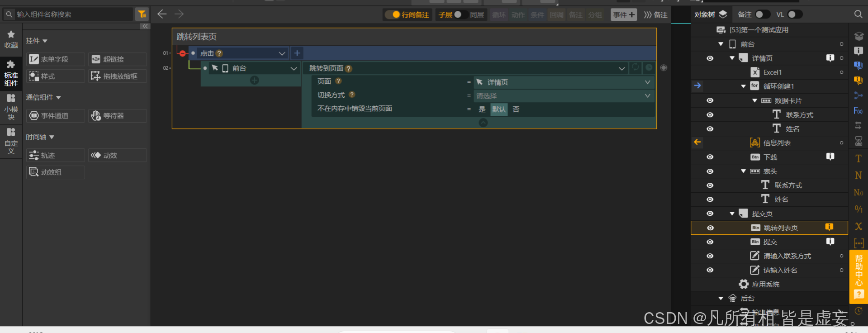
Task: Add the 超链接 component
Action: tap(118, 59)
